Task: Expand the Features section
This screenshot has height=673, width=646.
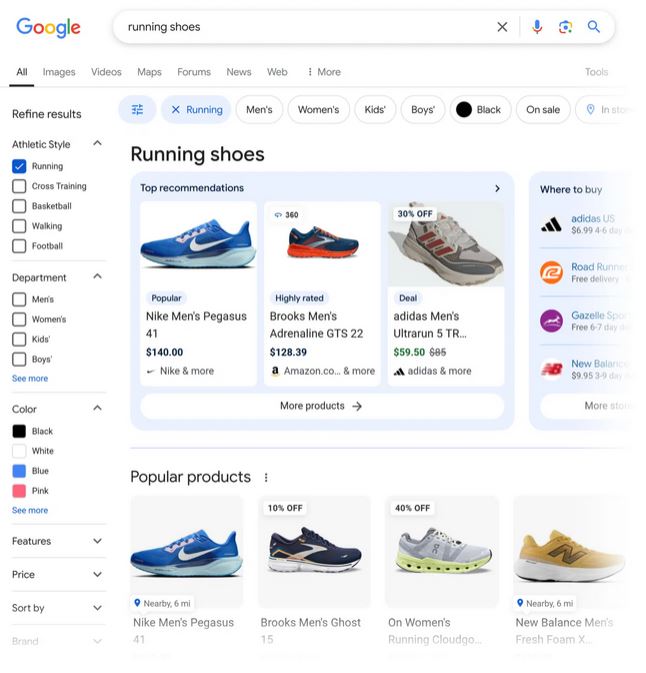Action: (97, 541)
